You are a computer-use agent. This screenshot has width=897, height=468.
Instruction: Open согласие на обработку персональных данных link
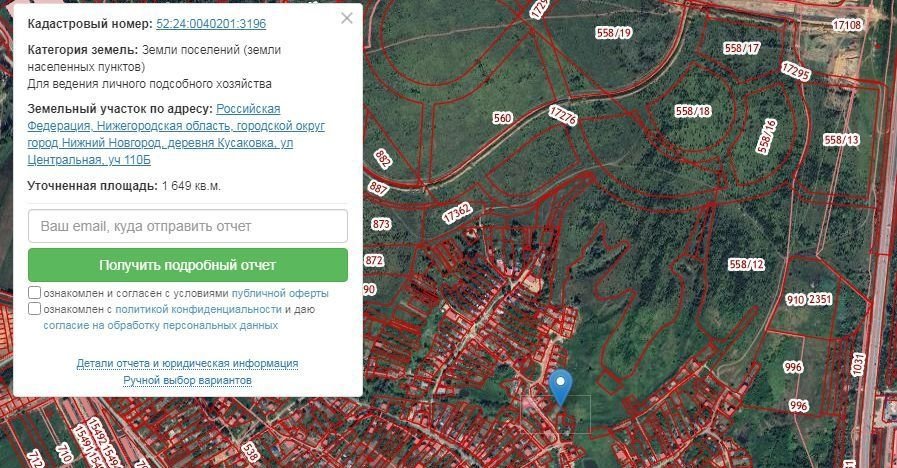point(160,326)
